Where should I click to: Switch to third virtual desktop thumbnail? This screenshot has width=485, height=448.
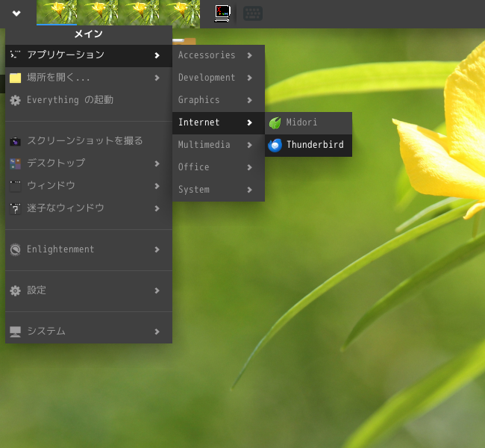(x=139, y=13)
